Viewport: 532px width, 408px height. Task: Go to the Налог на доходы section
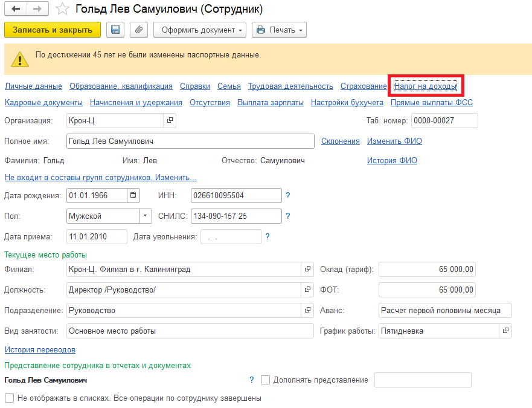[x=425, y=86]
